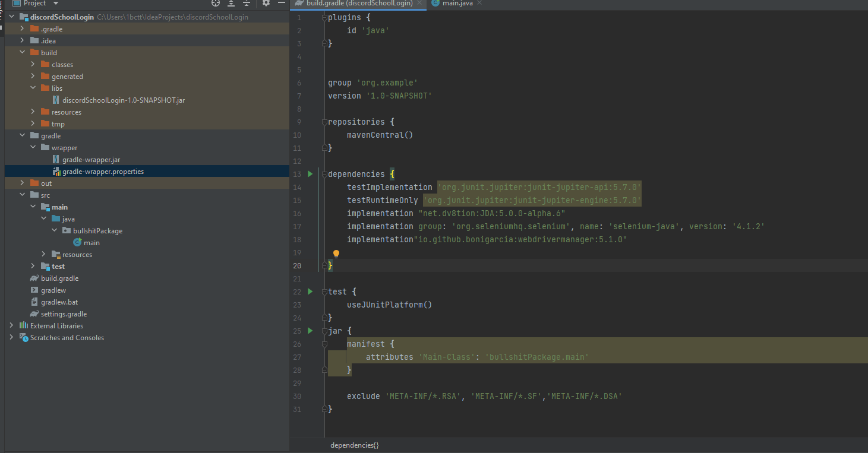Click the gradlew.bat file icon
868x453 pixels.
point(35,302)
